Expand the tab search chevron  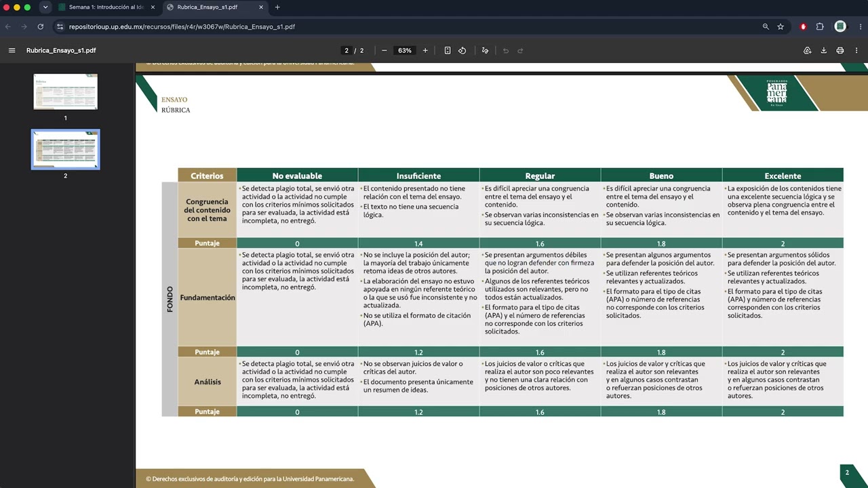coord(45,7)
